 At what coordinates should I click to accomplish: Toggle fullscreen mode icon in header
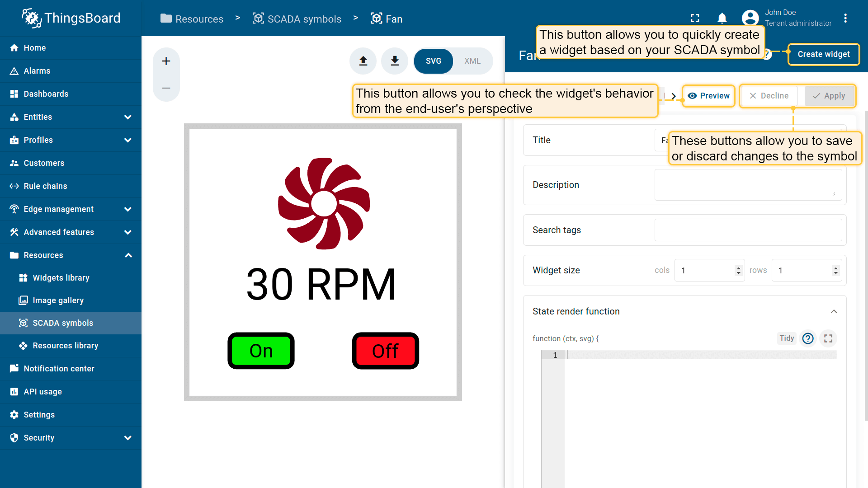click(695, 18)
